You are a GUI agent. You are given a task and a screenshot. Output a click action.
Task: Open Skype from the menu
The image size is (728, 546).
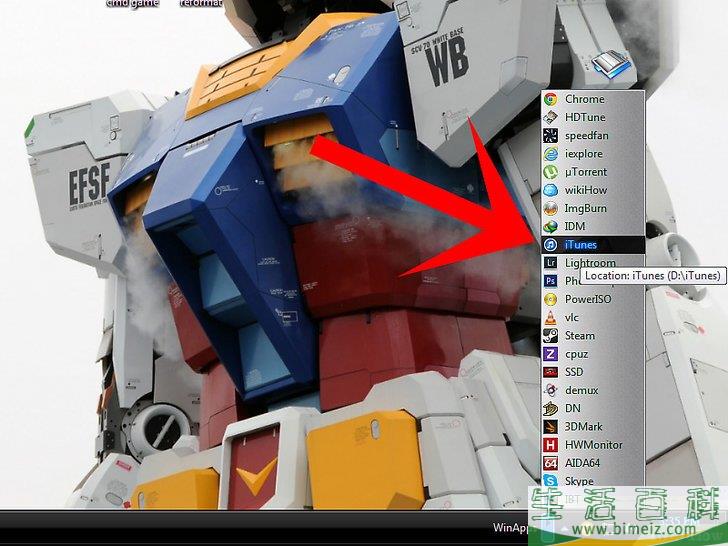(x=593, y=480)
